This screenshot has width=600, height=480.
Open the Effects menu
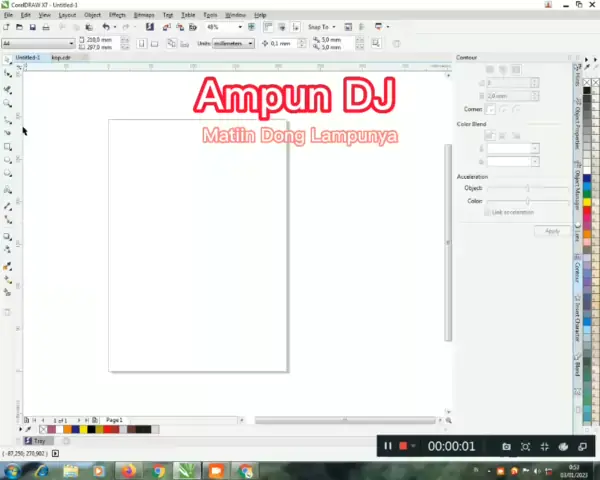tap(117, 15)
